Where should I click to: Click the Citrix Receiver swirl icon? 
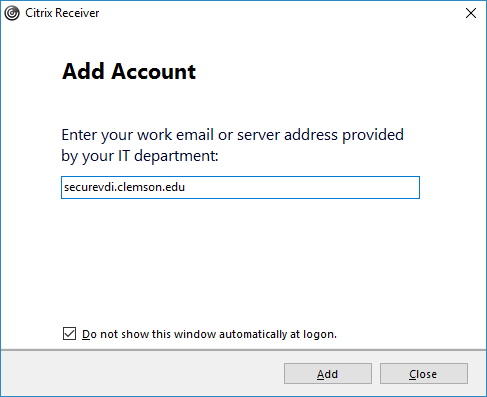coord(12,13)
